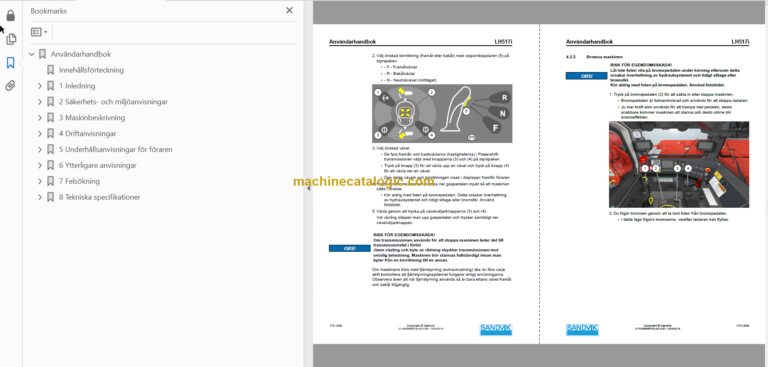
Task: Expand 8 Tekniska specifikationer bookmark
Action: [40, 197]
